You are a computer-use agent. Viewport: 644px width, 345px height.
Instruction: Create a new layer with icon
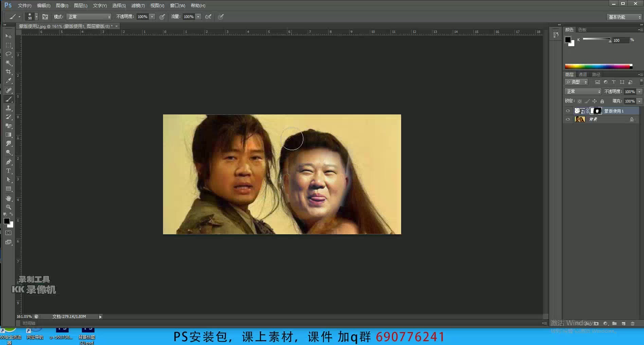click(x=623, y=324)
